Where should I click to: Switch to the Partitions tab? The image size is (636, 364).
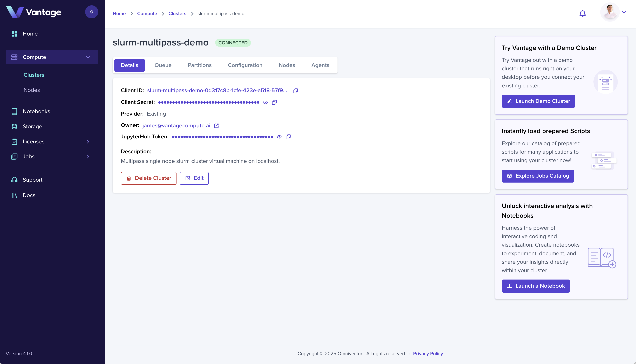(x=200, y=65)
